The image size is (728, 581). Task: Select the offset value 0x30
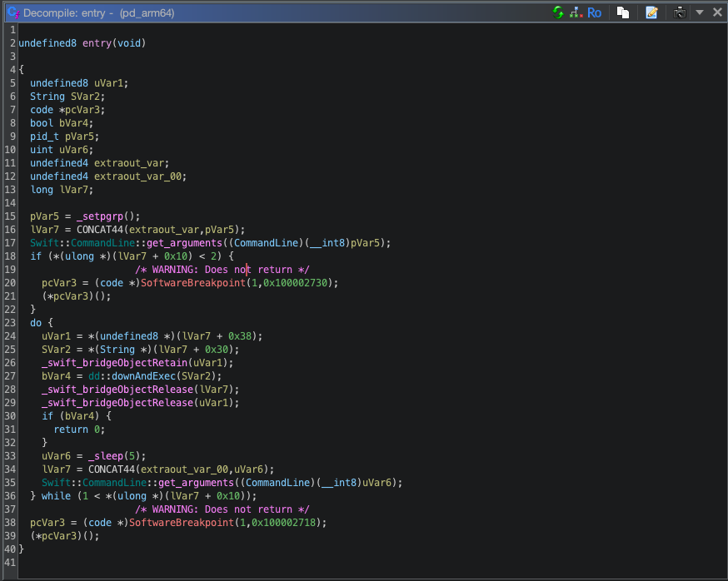pyautogui.click(x=217, y=350)
